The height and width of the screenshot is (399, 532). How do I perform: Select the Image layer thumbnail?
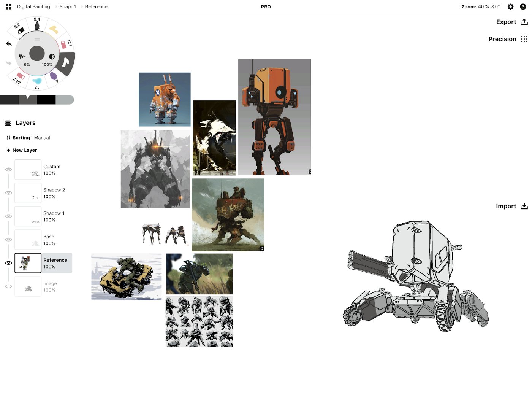[x=28, y=286]
